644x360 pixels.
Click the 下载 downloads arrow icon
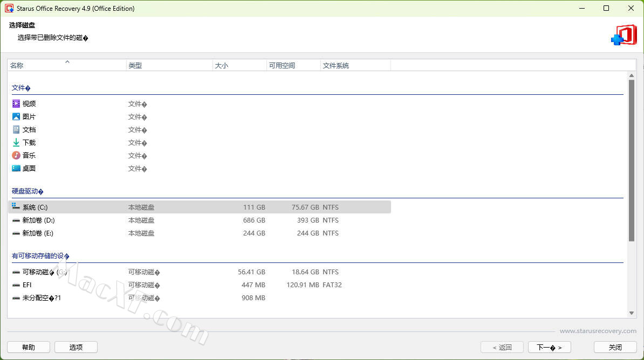tap(16, 142)
